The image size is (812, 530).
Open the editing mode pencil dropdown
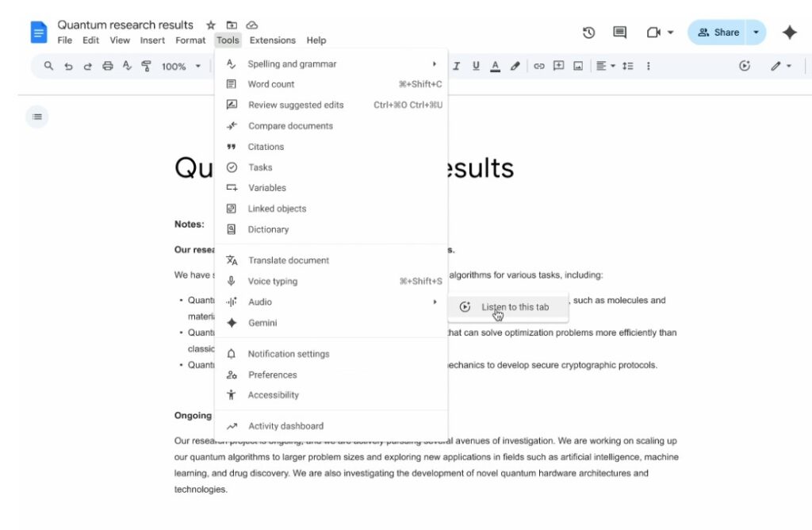click(781, 66)
